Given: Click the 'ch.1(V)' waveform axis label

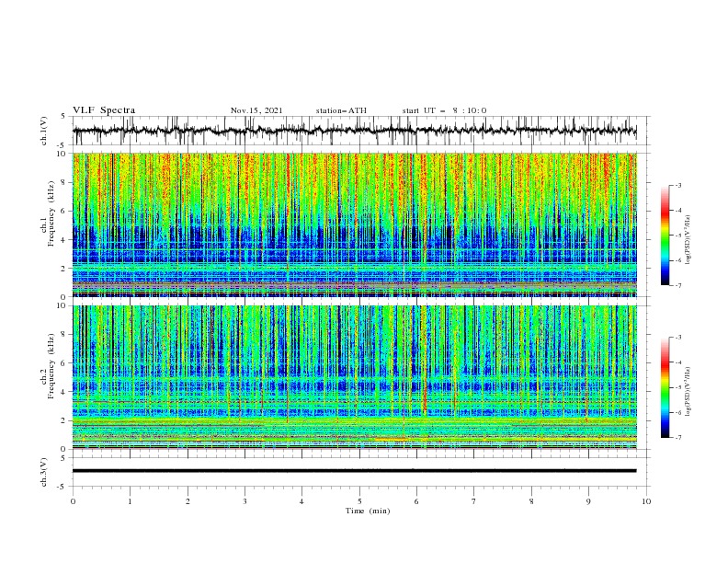Looking at the screenshot, I should click(44, 131).
